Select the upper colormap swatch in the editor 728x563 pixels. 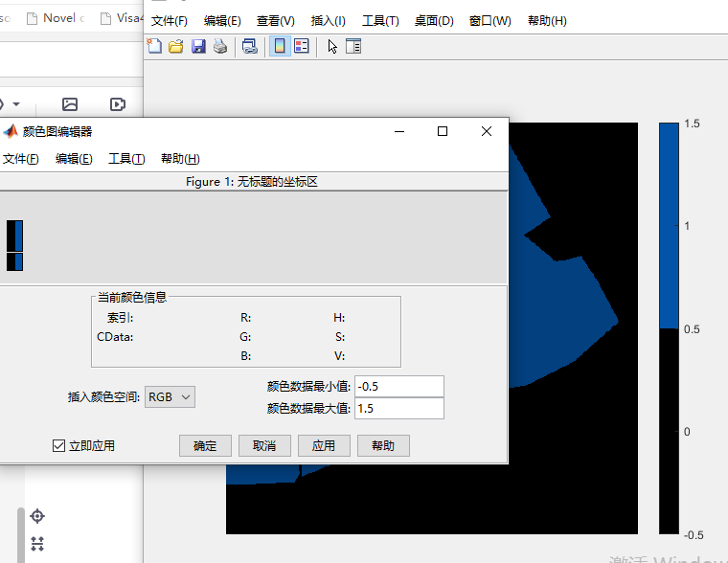pos(14,236)
